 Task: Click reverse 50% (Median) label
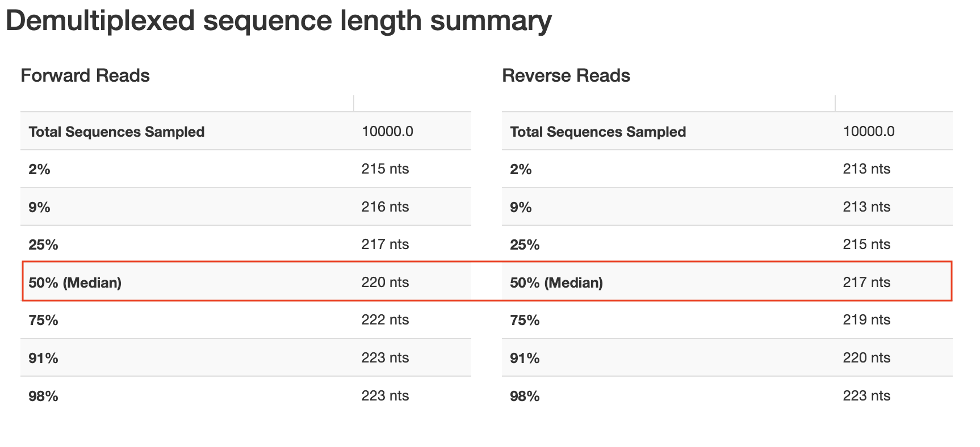click(x=556, y=282)
